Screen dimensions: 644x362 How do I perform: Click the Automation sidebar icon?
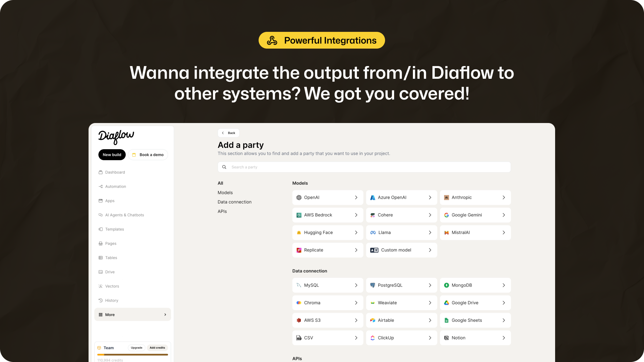[100, 186]
